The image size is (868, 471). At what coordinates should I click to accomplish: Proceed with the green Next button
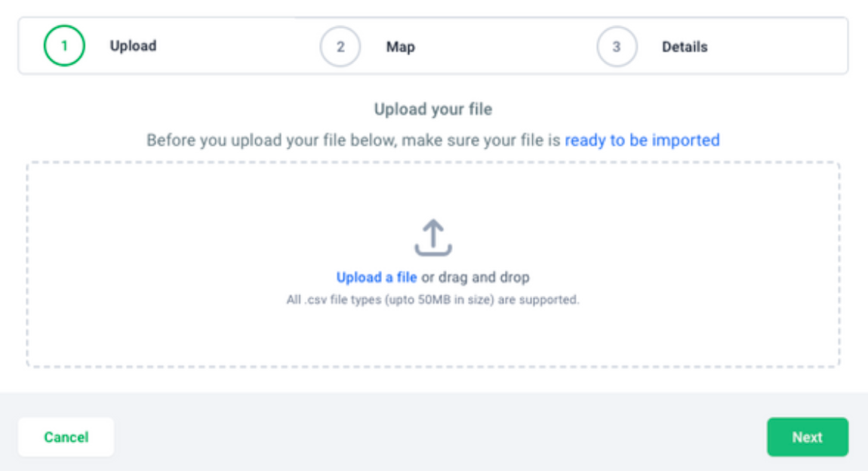807,437
